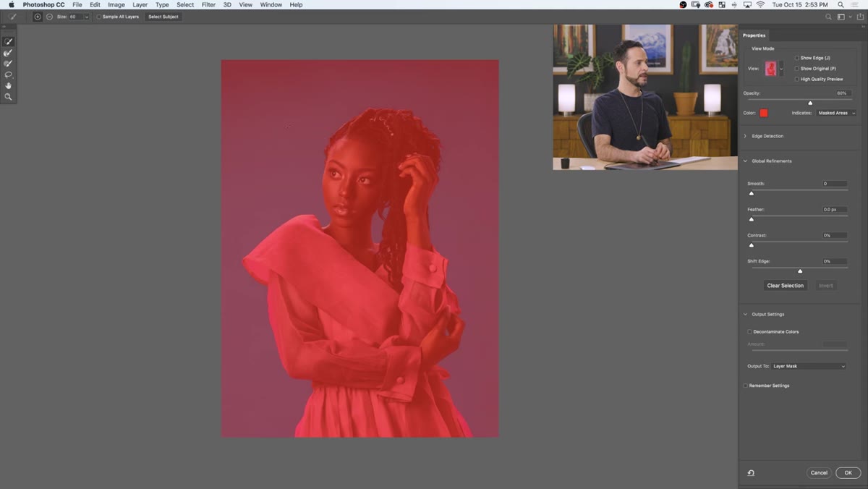This screenshot has width=868, height=489.
Task: Collapse the Global Refinements section
Action: (746, 161)
